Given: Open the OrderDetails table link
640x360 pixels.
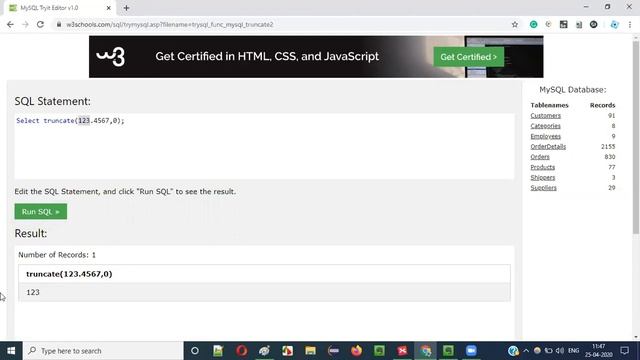Looking at the screenshot, I should [548, 146].
